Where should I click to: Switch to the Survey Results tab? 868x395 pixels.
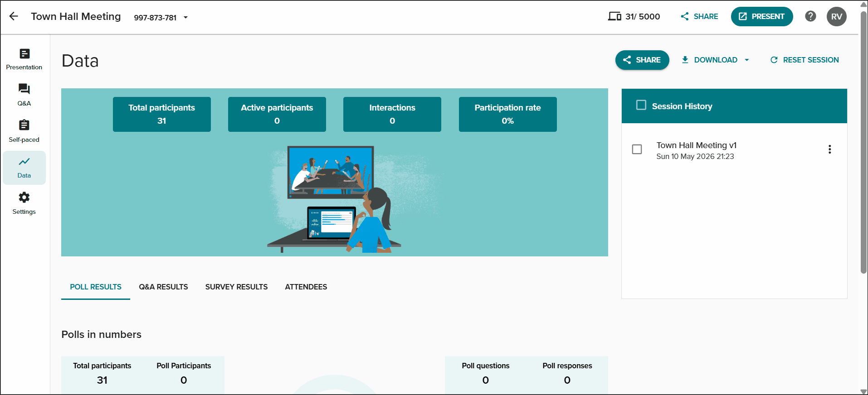[x=236, y=287]
